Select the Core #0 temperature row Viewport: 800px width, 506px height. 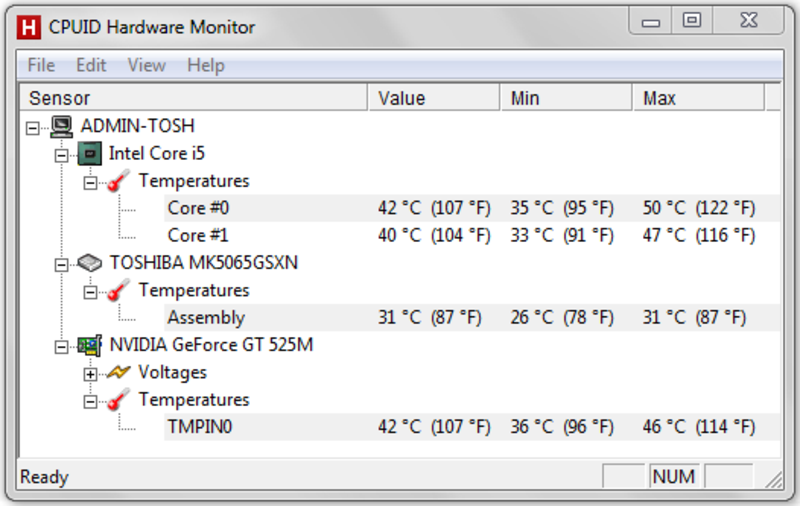[472, 208]
